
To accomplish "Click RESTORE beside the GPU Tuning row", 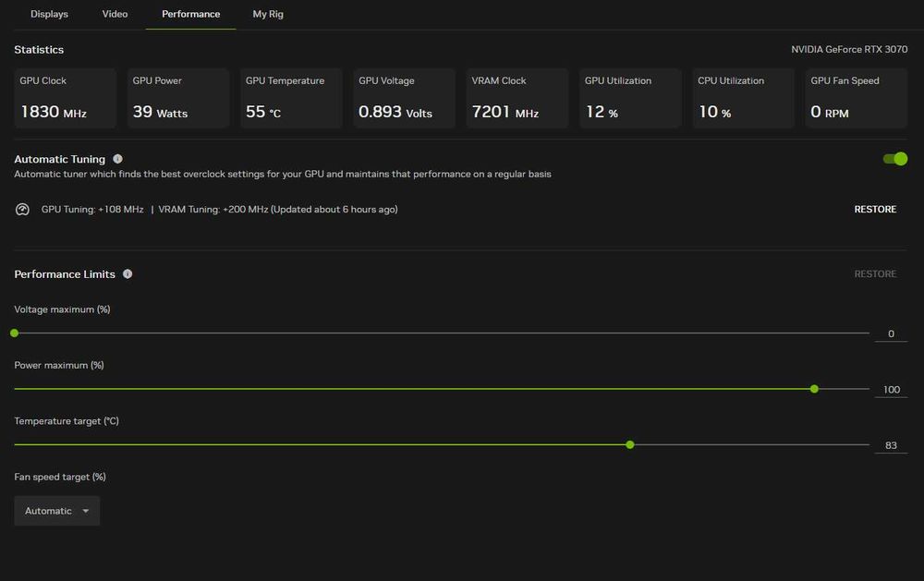I will click(x=875, y=209).
